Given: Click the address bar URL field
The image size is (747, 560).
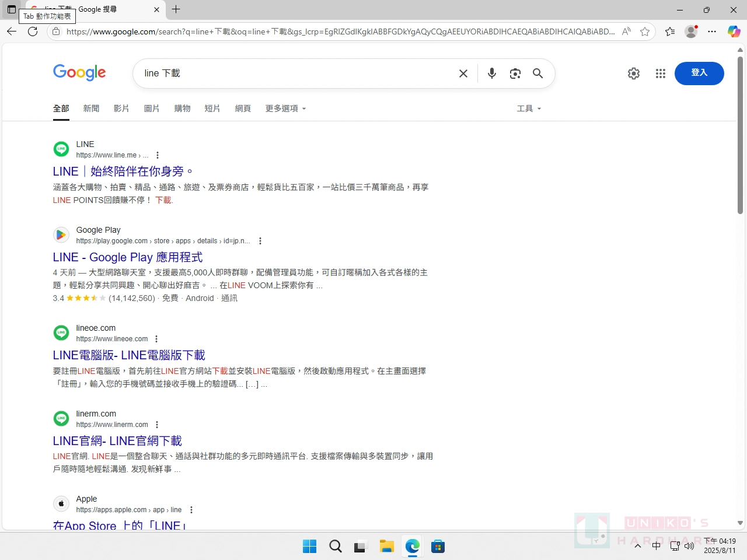Looking at the screenshot, I should tap(340, 32).
